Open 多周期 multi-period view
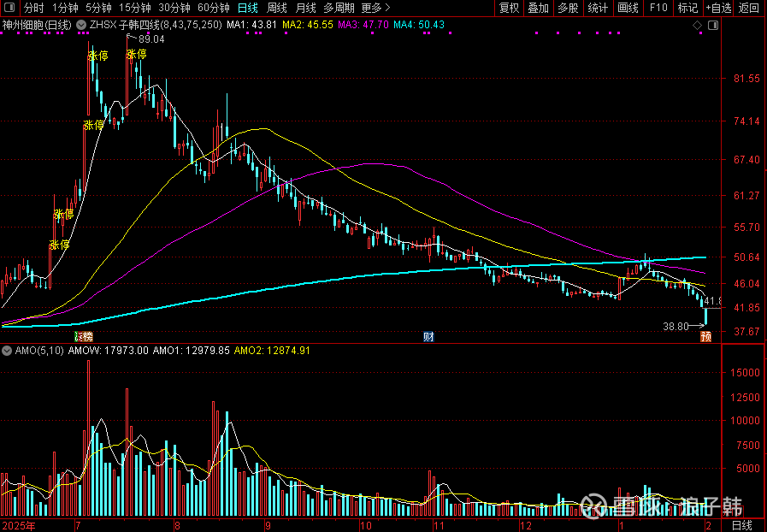The height and width of the screenshot is (532, 767). pos(339,8)
